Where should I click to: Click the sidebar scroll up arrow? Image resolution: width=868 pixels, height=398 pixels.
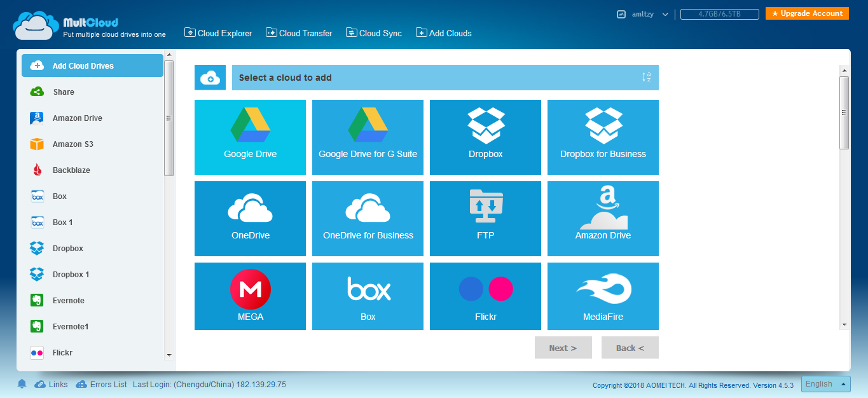169,57
